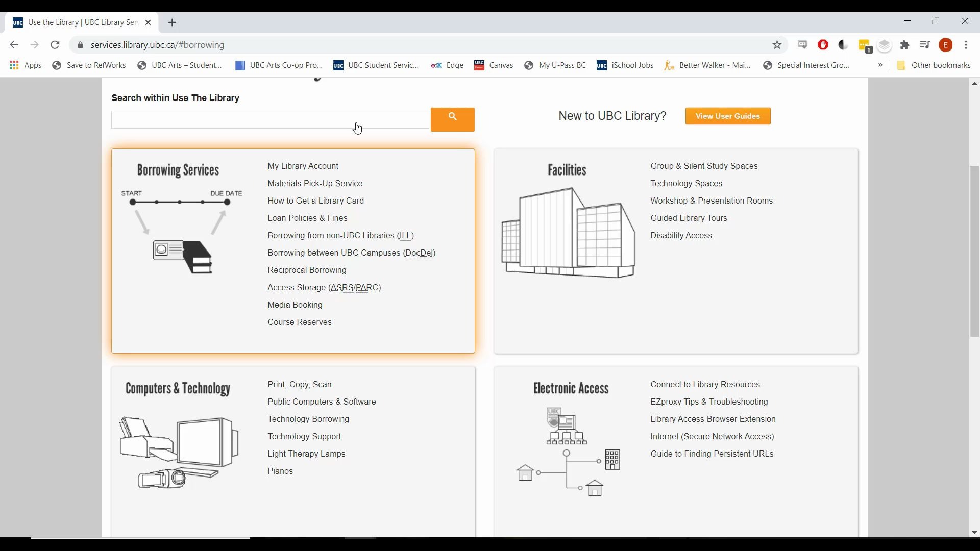The height and width of the screenshot is (551, 980).
Task: Open the Apps grid shortcut in bookmarks bar
Action: pos(26,65)
